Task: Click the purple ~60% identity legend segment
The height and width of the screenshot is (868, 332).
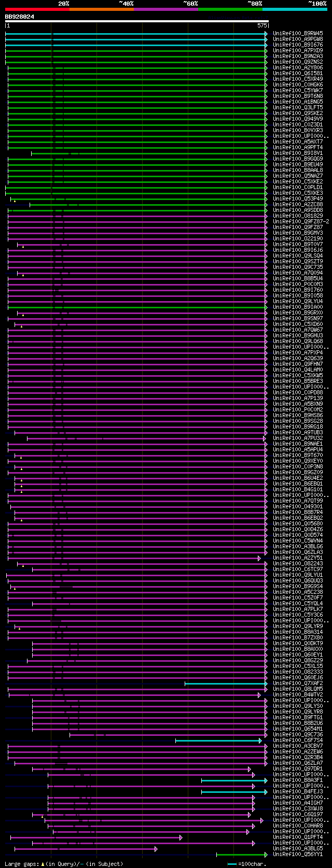Action: tap(166, 9)
